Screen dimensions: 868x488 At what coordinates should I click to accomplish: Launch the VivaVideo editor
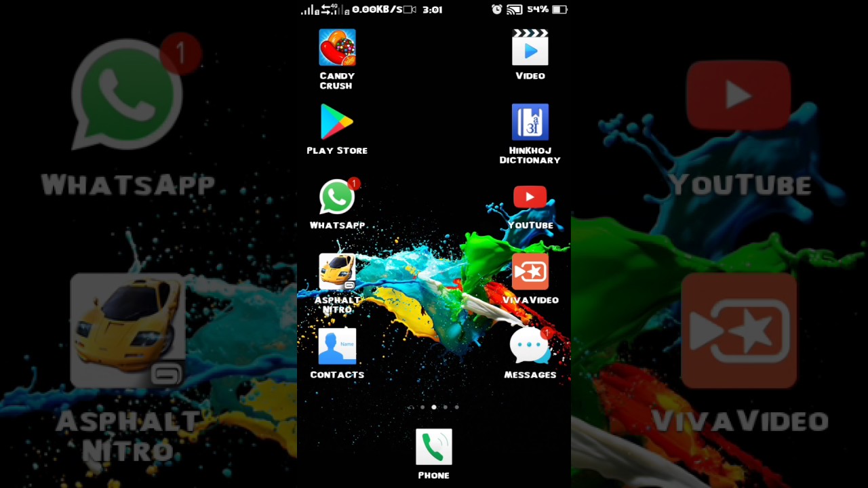pos(530,271)
